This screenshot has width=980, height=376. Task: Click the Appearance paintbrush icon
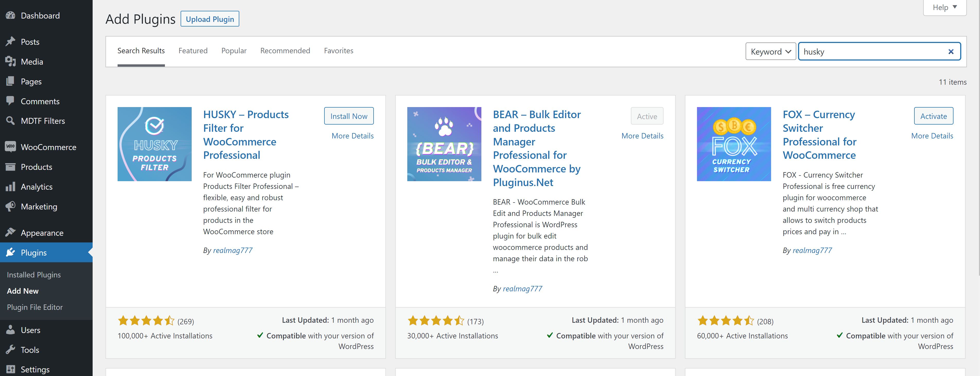(11, 233)
